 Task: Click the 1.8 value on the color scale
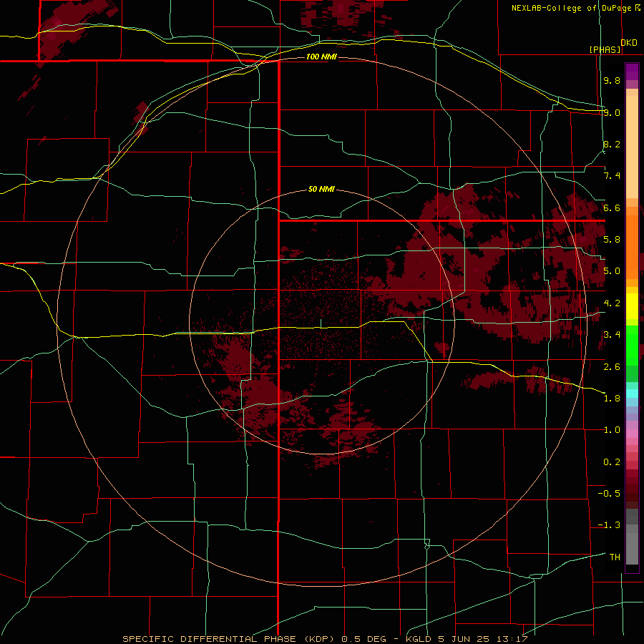coord(612,399)
